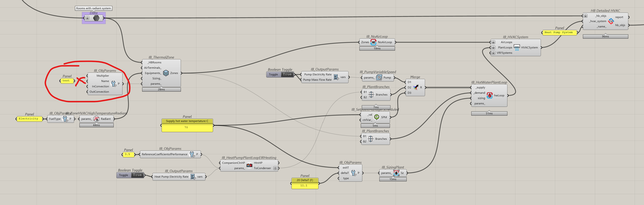Click the FuelType ObjParams wrench icon
The height and width of the screenshot is (205, 644).
[65, 119]
